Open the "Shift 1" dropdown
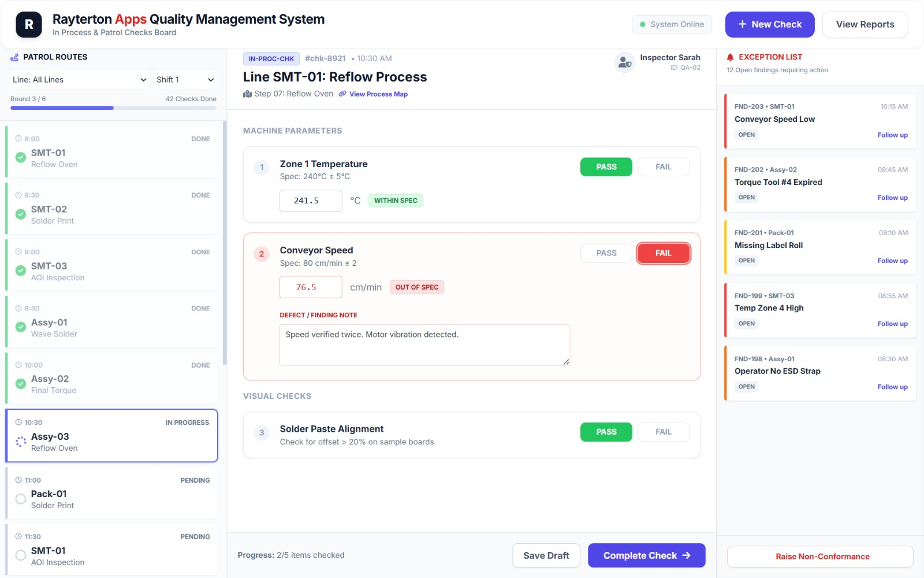Viewport: 924px width, 578px height. 184,79
